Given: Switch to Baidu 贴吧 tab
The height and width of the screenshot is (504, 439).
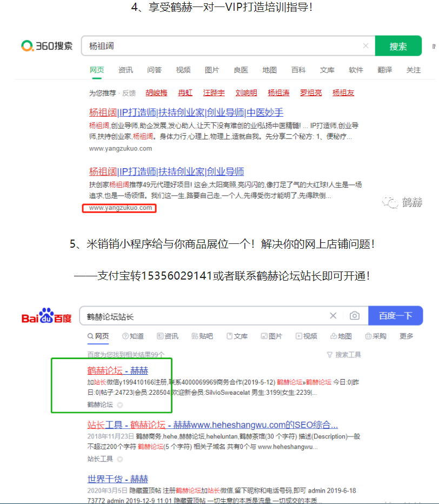Looking at the screenshot, I should pos(202,336).
